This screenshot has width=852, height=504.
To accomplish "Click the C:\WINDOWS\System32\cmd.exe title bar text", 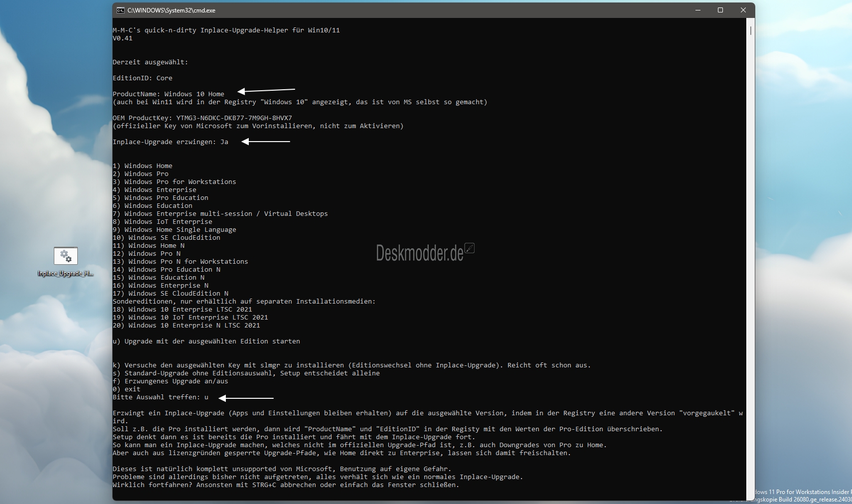I will pos(171,10).
